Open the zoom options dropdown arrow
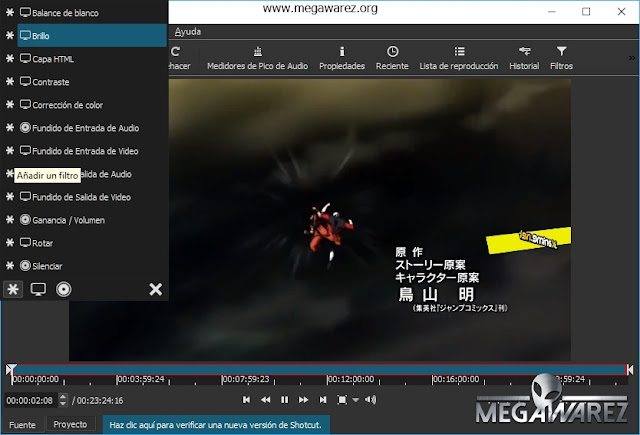Viewport: 640px width, 435px height. 356,400
